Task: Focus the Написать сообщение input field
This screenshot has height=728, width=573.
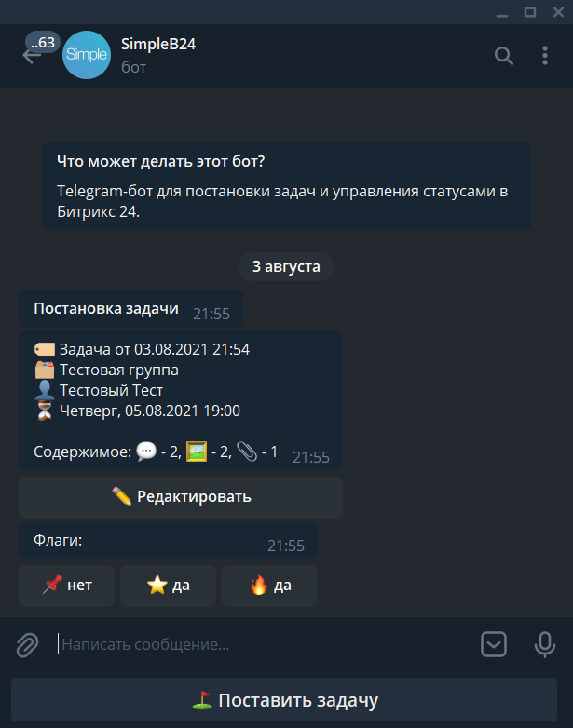Action: (265, 644)
